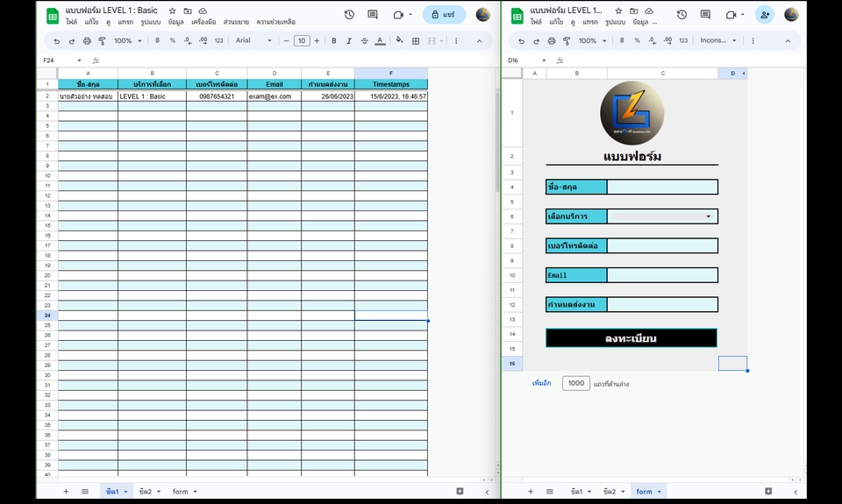Undo in the right Sheets window

tap(521, 41)
